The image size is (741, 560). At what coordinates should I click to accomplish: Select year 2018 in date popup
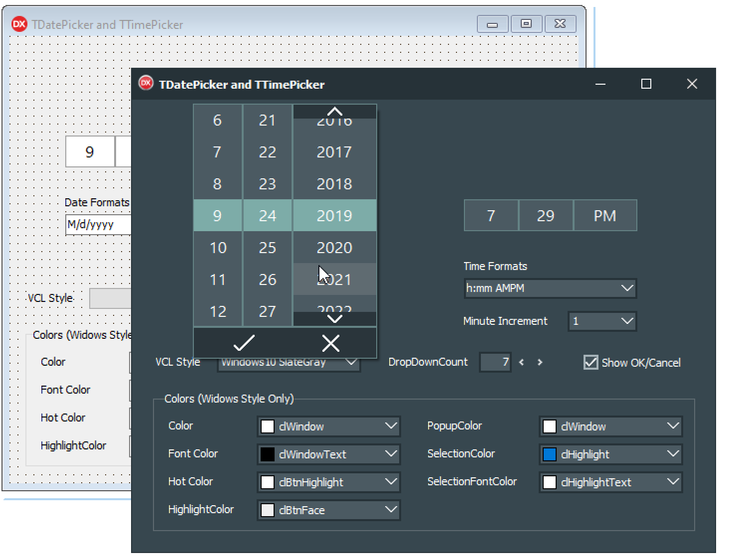click(x=335, y=184)
